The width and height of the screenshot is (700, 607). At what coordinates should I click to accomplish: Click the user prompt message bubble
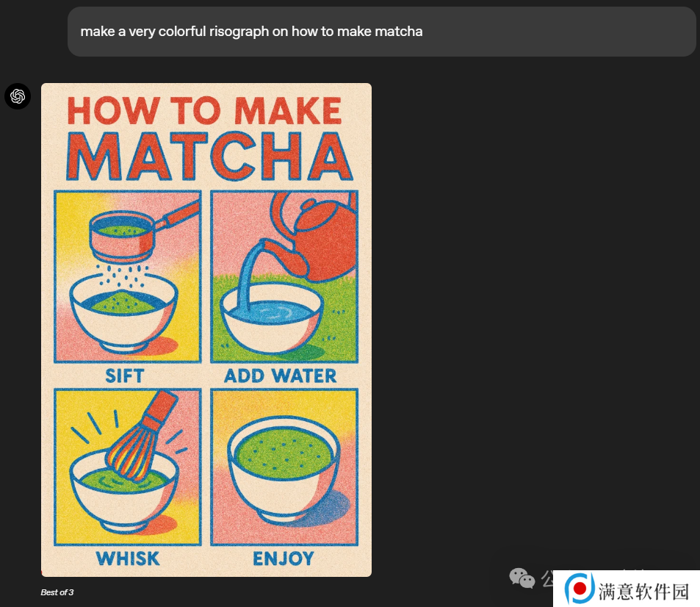tap(381, 32)
